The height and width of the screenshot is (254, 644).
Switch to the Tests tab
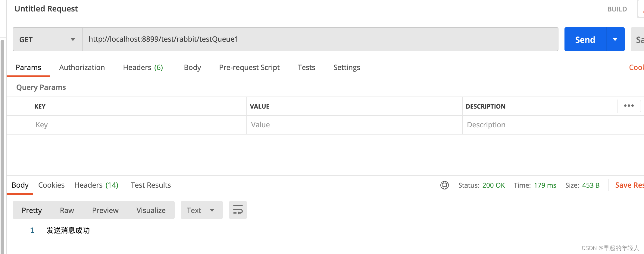coord(306,67)
